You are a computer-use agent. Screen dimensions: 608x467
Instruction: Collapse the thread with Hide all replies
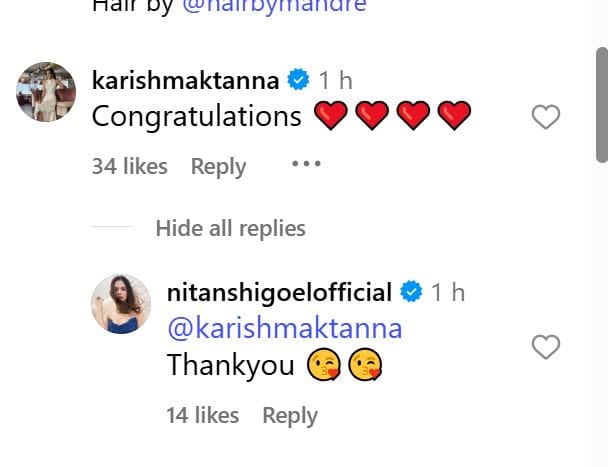tap(230, 228)
